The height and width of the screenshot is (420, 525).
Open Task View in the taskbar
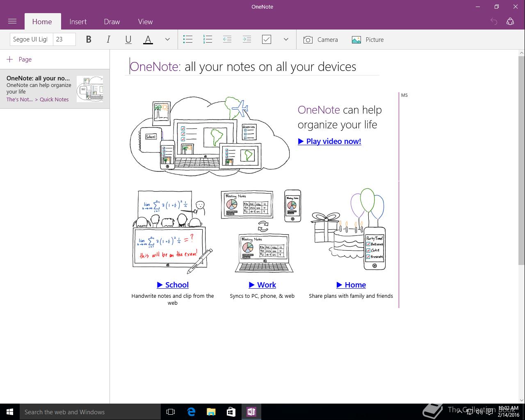tap(171, 412)
